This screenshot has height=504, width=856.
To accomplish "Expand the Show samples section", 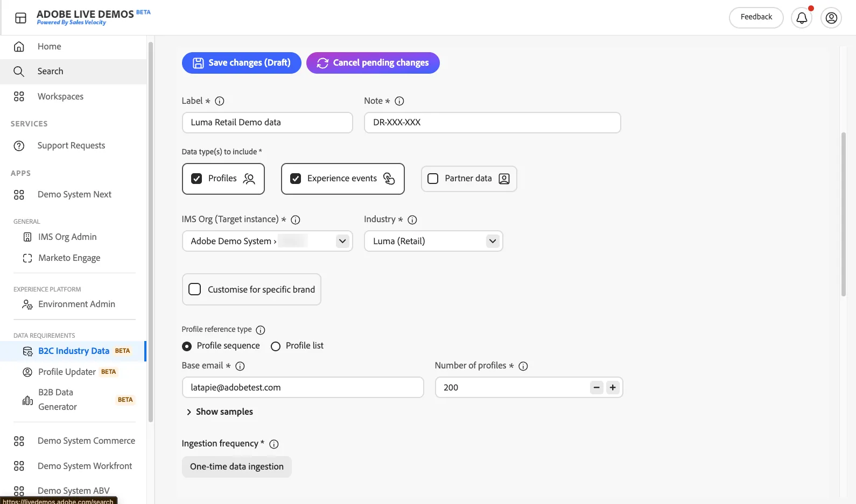I will tap(220, 411).
